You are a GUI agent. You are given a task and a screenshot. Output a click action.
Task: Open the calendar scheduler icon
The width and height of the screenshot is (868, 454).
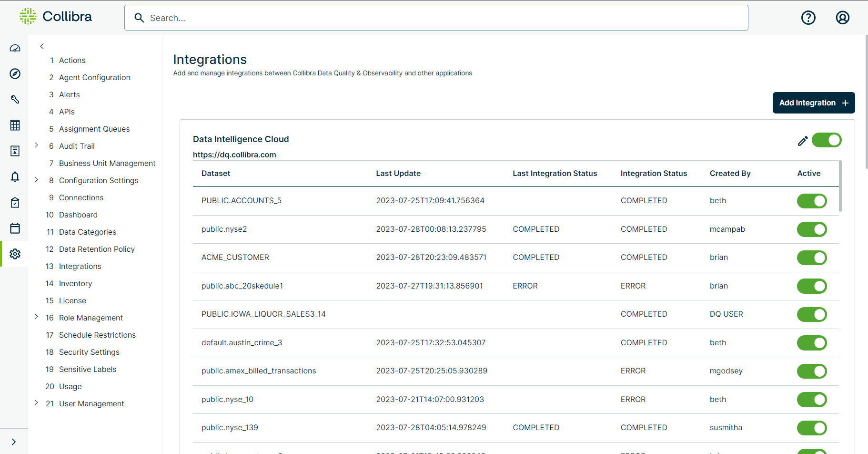15,228
